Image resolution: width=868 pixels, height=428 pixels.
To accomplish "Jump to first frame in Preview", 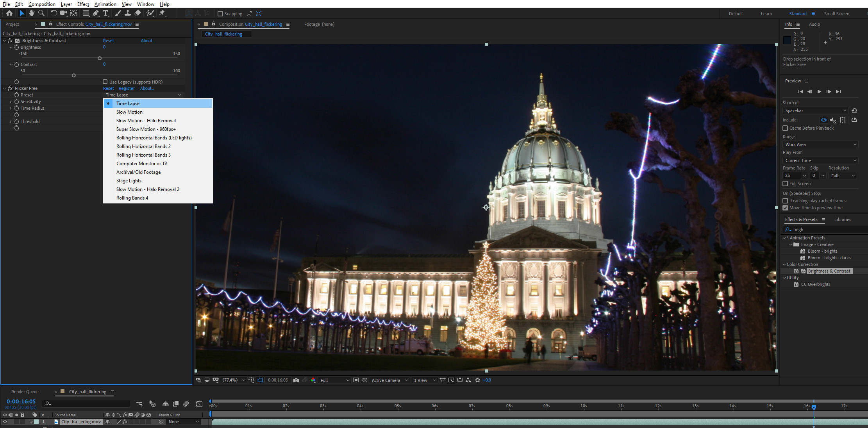I will 800,91.
